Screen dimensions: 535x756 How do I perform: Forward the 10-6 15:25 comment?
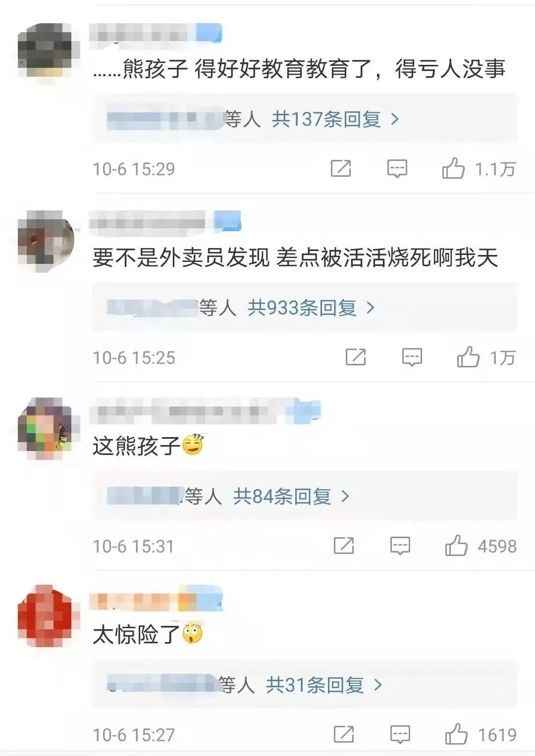355,357
